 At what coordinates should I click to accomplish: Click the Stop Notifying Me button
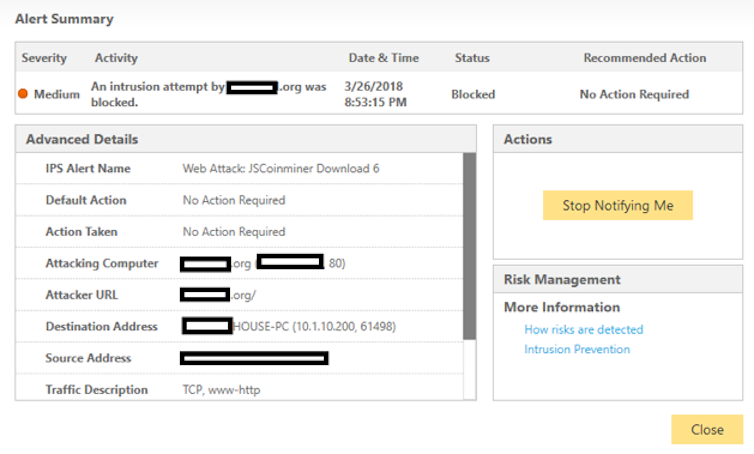[617, 205]
